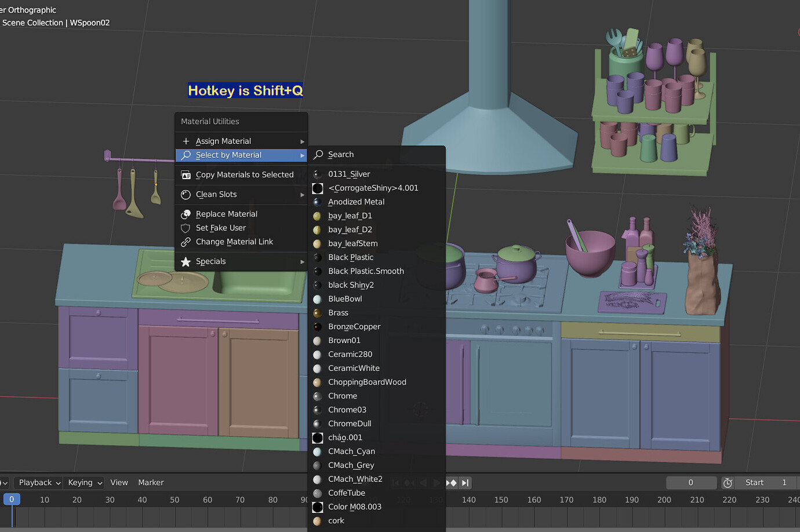Screen dimensions: 800x532
Task: Click the shield icon beside Set Fake User
Action: click(x=186, y=228)
